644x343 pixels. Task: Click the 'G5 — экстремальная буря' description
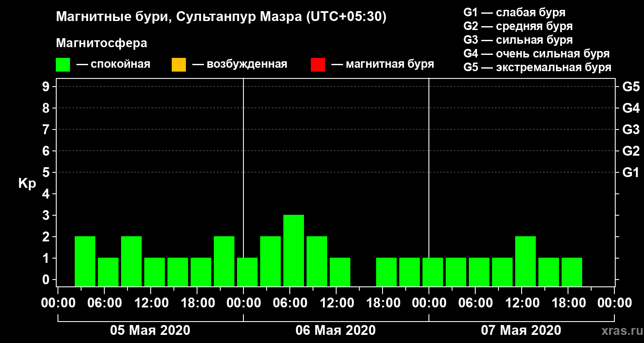[x=537, y=68]
